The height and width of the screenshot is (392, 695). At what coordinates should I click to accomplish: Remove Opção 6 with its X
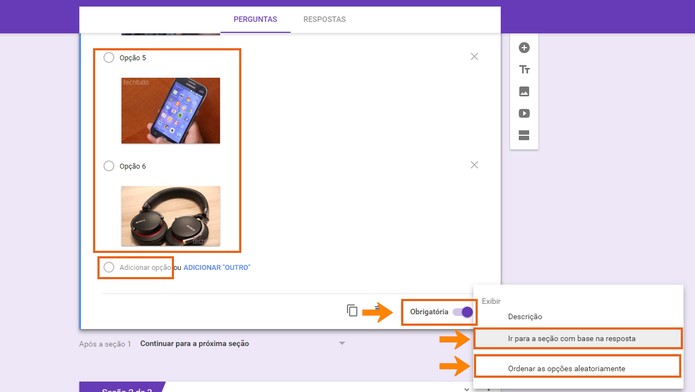click(x=474, y=165)
